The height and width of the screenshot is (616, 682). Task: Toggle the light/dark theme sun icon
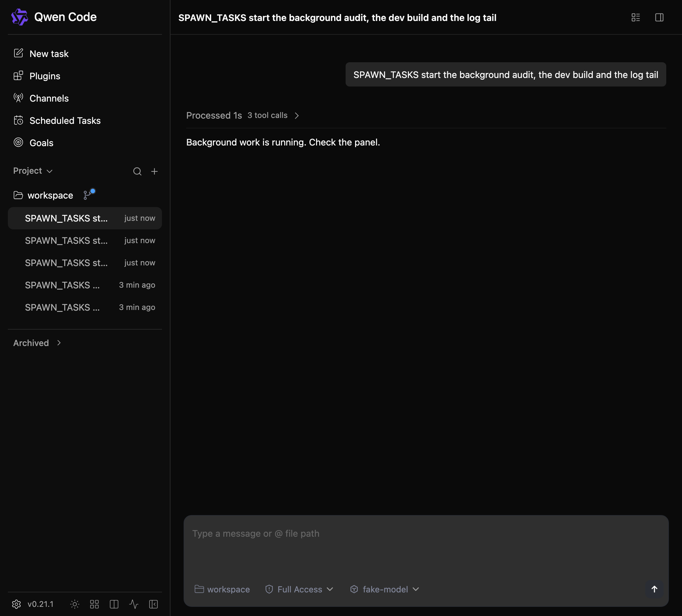click(75, 604)
